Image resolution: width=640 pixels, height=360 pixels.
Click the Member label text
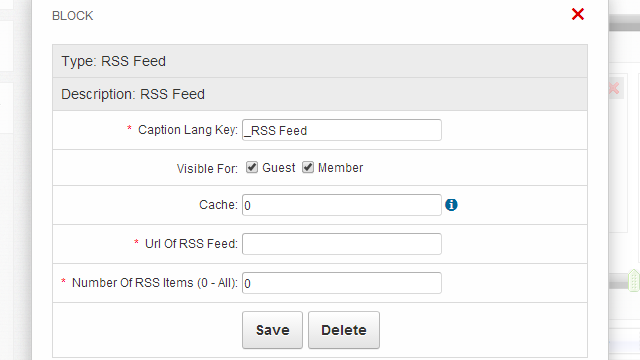pyautogui.click(x=340, y=168)
